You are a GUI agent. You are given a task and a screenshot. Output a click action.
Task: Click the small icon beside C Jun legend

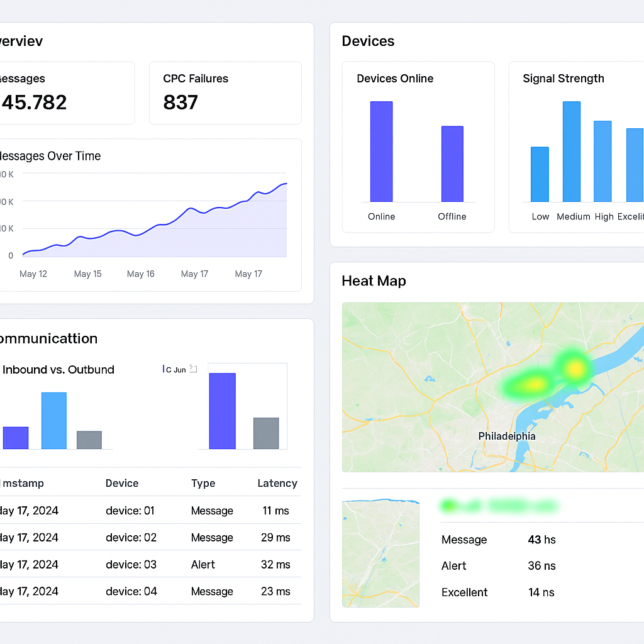tap(193, 369)
